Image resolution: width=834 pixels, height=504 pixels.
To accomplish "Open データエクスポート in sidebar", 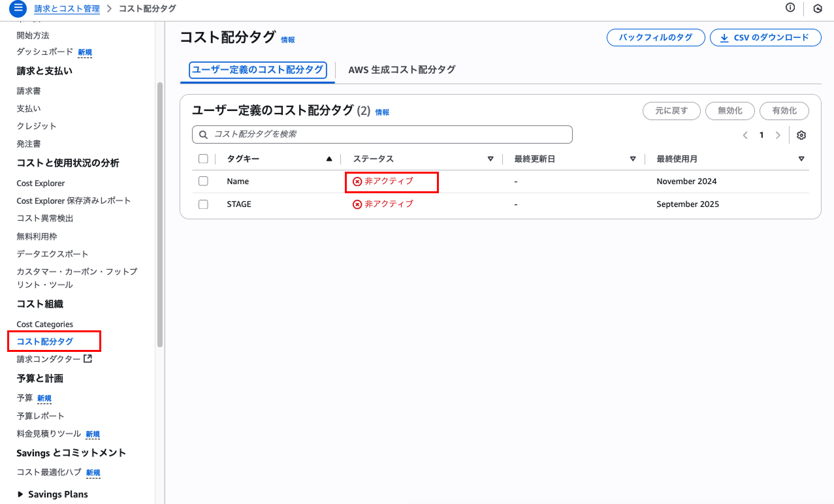I will tap(52, 254).
